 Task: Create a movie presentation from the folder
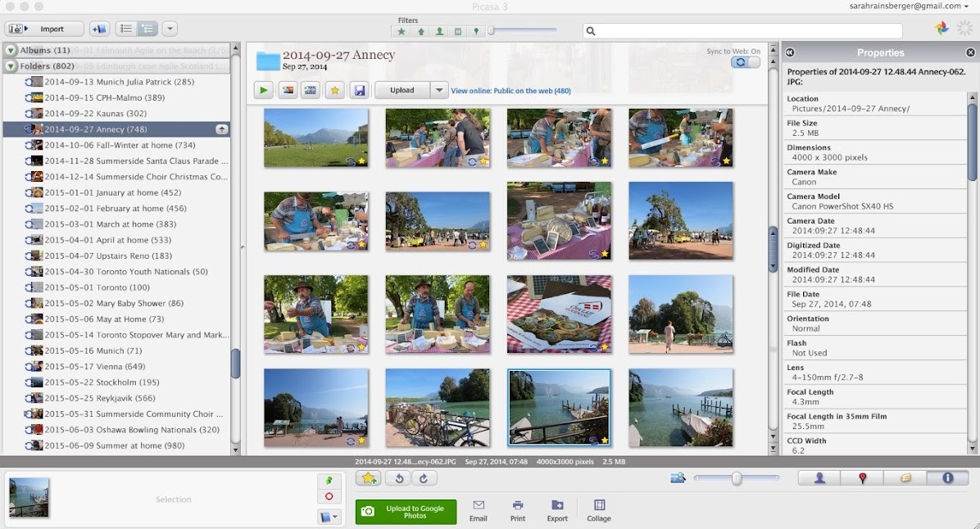point(310,91)
